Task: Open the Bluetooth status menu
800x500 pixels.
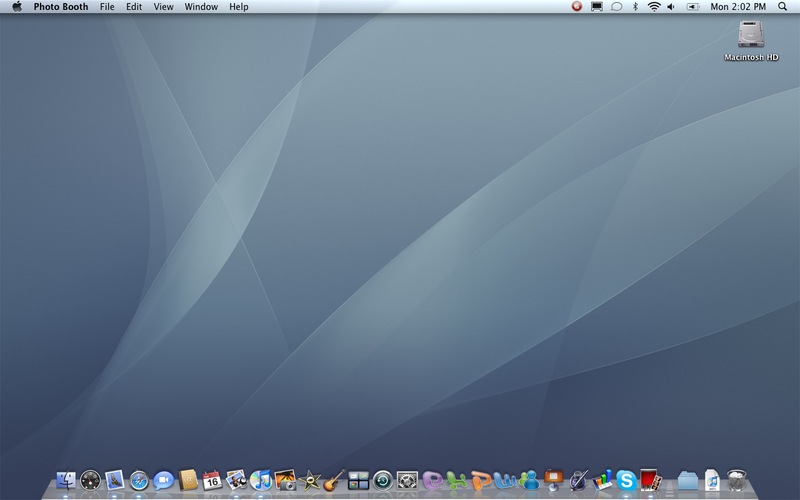Action: point(635,7)
